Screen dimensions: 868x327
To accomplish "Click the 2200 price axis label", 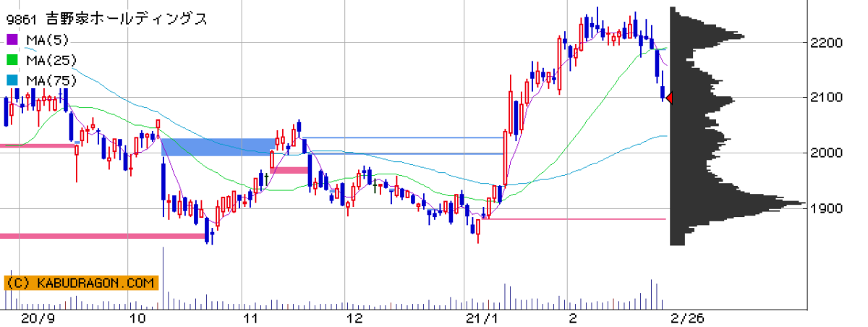I will [x=826, y=43].
